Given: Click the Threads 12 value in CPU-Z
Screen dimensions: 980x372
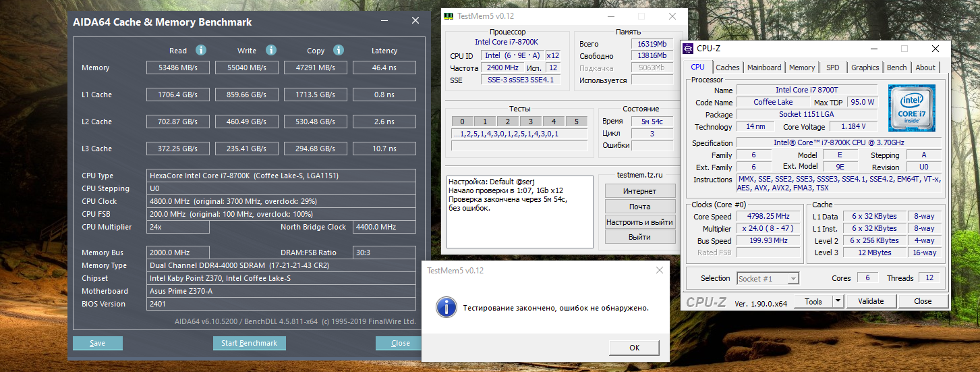Looking at the screenshot, I should (x=929, y=278).
